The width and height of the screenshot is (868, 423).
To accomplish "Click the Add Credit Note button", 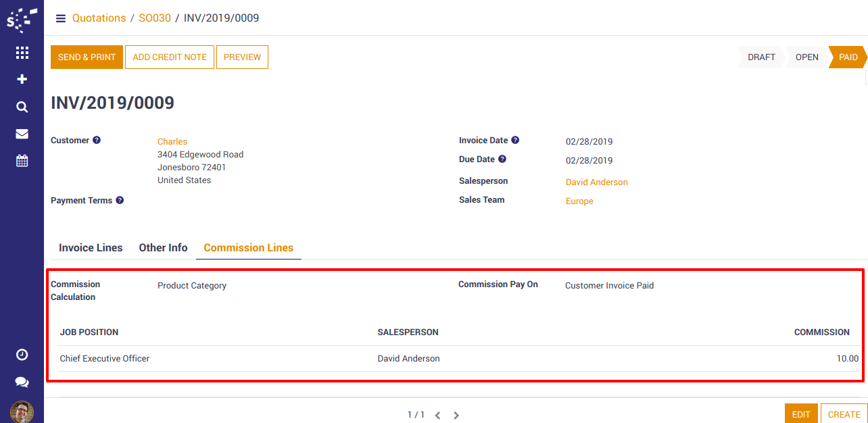I will click(x=170, y=57).
